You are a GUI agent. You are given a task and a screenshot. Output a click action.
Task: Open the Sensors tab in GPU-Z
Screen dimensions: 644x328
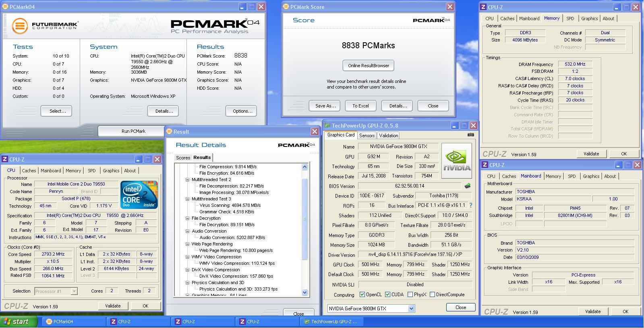367,136
